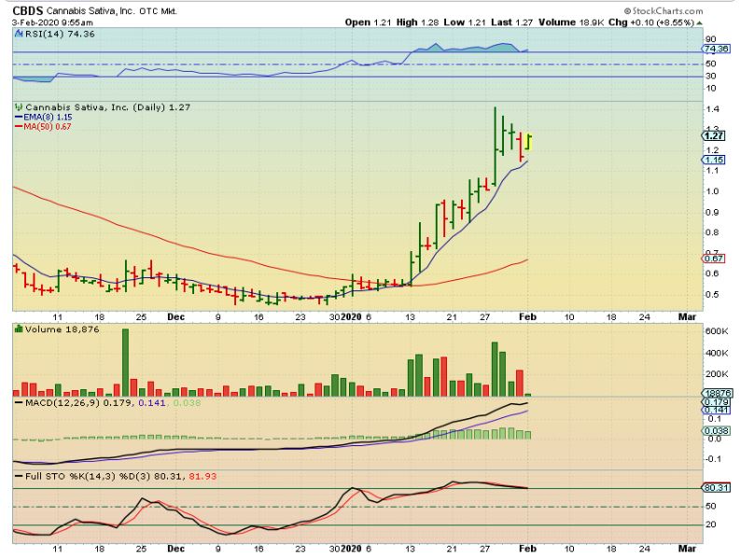Click the 2020 label on the price panel date axis
This screenshot has height=560, width=740.
coord(351,316)
